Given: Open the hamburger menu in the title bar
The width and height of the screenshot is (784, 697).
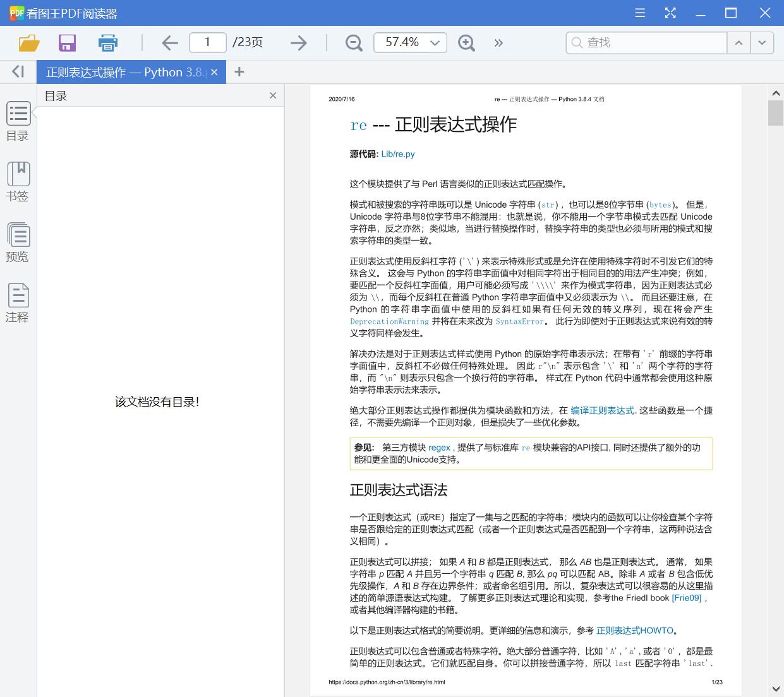Looking at the screenshot, I should pos(639,13).
